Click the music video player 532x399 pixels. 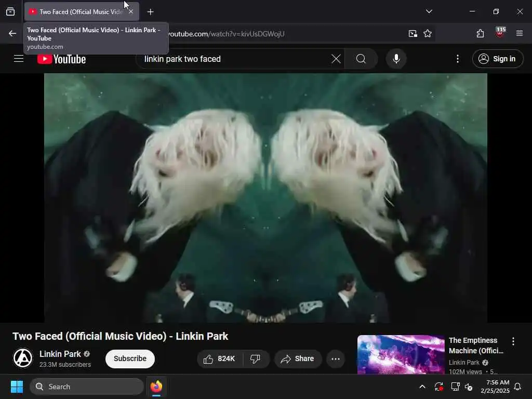pyautogui.click(x=265, y=198)
